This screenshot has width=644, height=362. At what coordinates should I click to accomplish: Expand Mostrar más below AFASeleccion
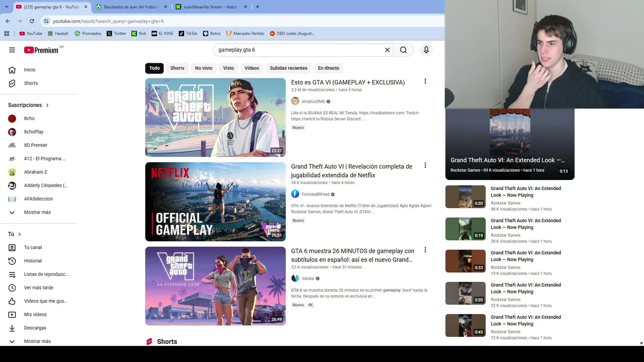pyautogui.click(x=38, y=212)
